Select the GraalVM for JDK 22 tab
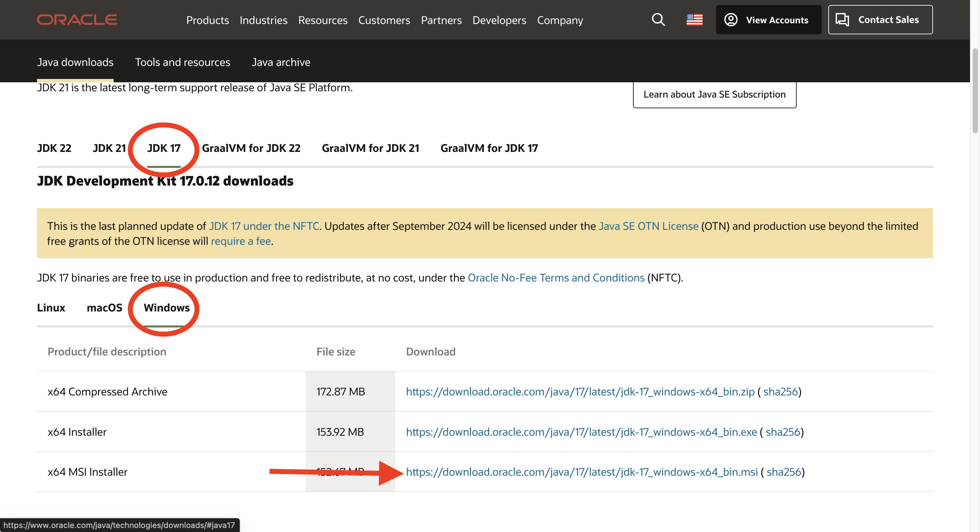The height and width of the screenshot is (532, 980). tap(251, 148)
